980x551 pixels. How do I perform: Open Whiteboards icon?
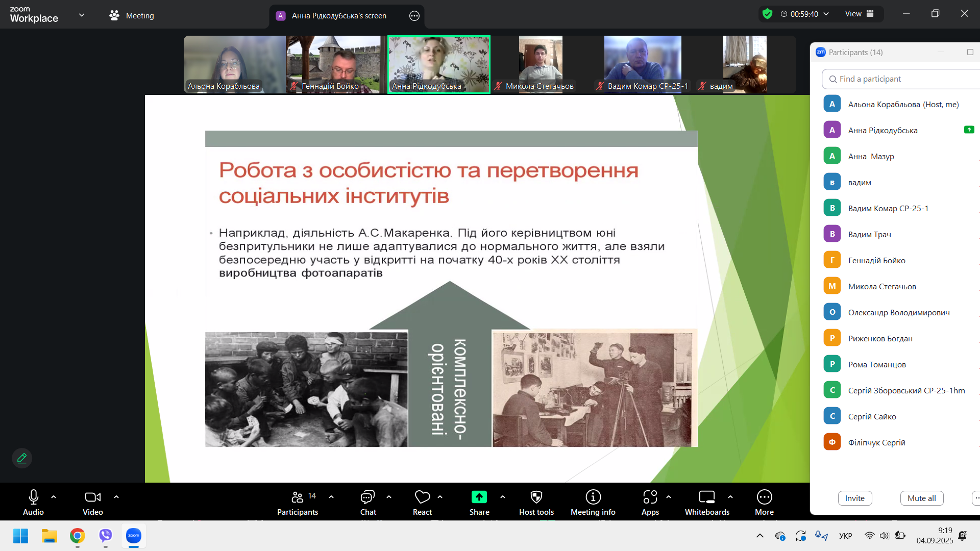[707, 497]
